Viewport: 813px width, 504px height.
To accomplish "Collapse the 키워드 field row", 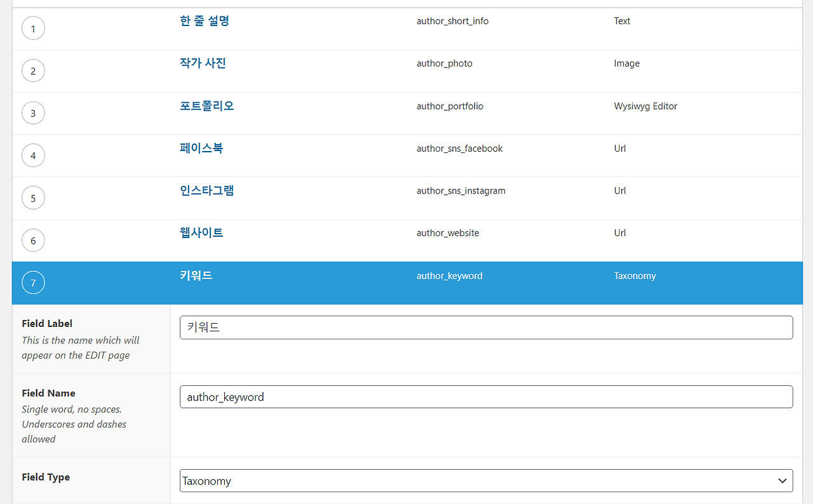I will [196, 275].
